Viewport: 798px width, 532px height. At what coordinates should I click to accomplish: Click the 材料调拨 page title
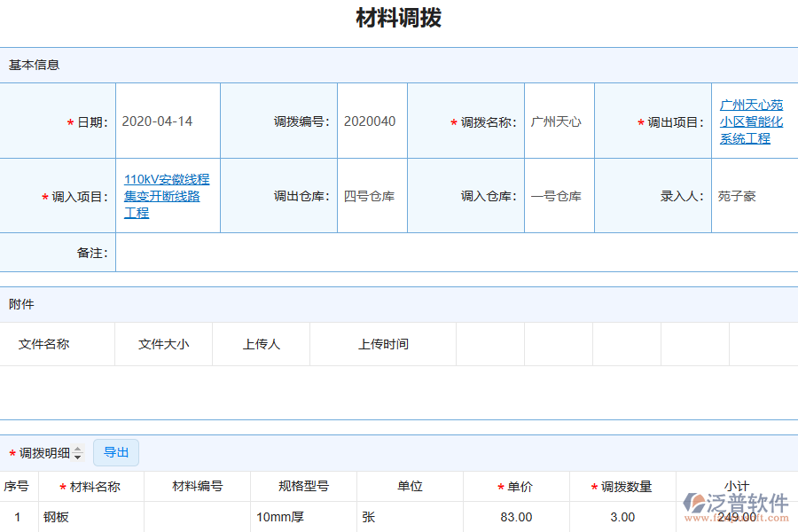(x=398, y=18)
